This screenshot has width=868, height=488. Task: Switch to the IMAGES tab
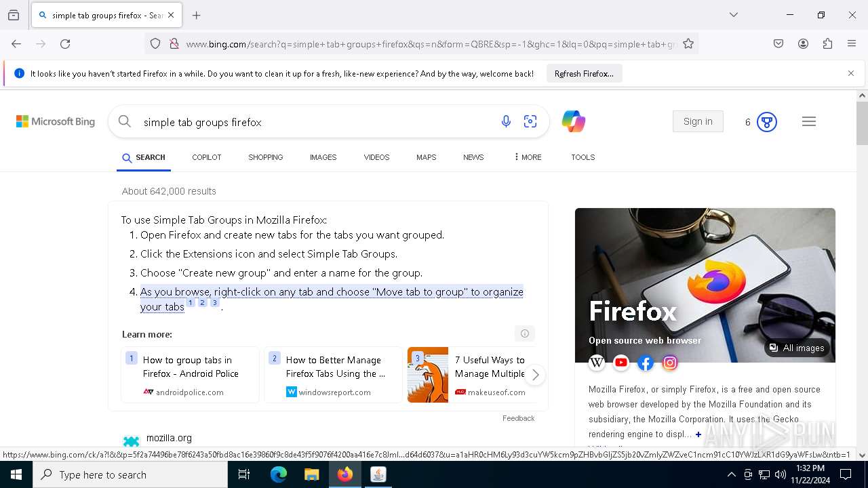tap(323, 157)
